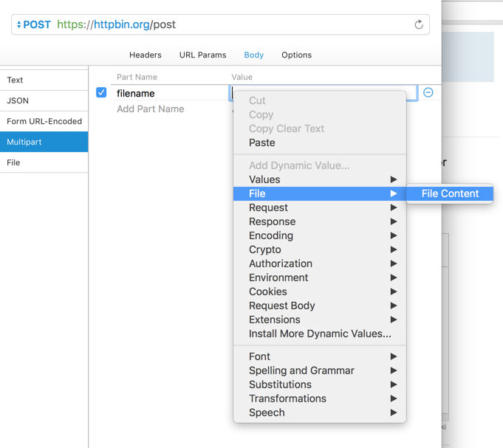The height and width of the screenshot is (448, 503).
Task: Open the POST method selector
Action: coord(33,24)
